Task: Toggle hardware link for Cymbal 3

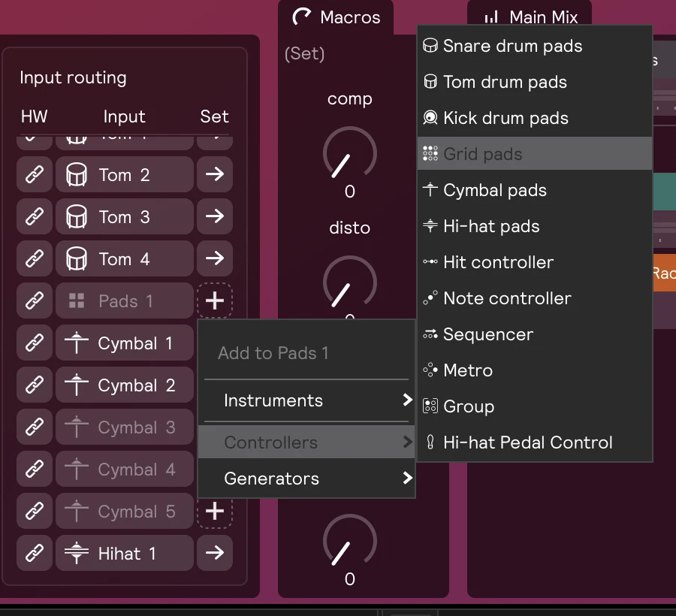Action: click(35, 427)
